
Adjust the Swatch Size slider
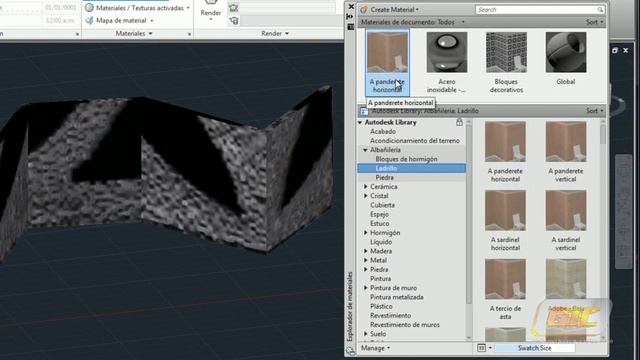tap(534, 348)
